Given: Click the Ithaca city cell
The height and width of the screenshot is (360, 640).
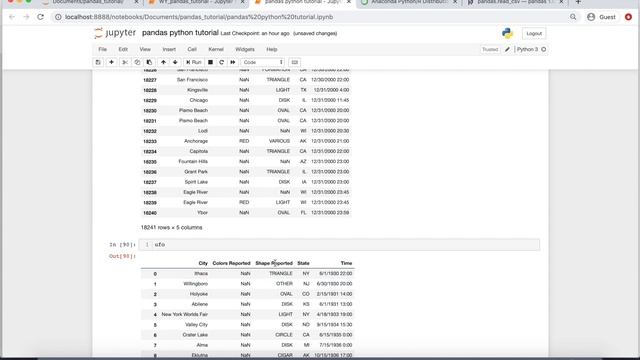Looking at the screenshot, I should 201,273.
